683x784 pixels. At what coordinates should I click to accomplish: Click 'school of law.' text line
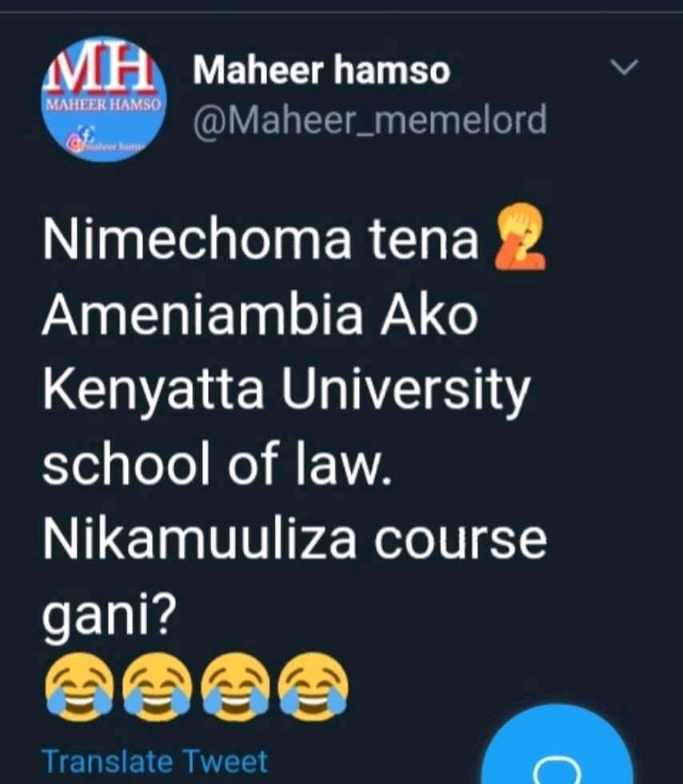[217, 465]
